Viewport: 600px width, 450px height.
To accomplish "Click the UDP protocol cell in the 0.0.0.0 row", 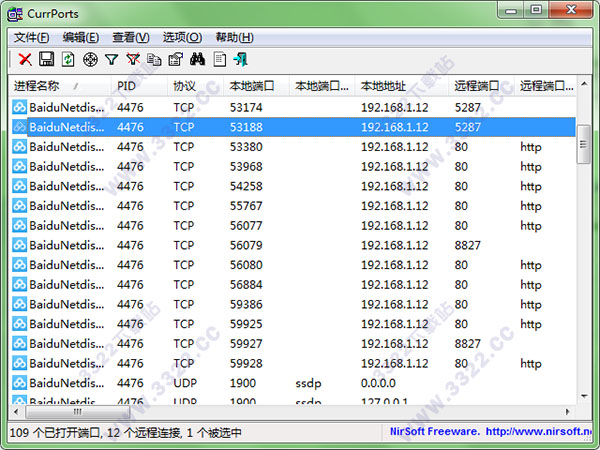I will coord(185,383).
